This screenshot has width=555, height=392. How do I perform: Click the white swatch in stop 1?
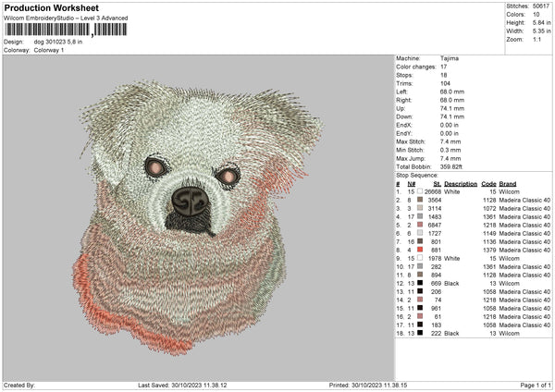tap(419, 191)
